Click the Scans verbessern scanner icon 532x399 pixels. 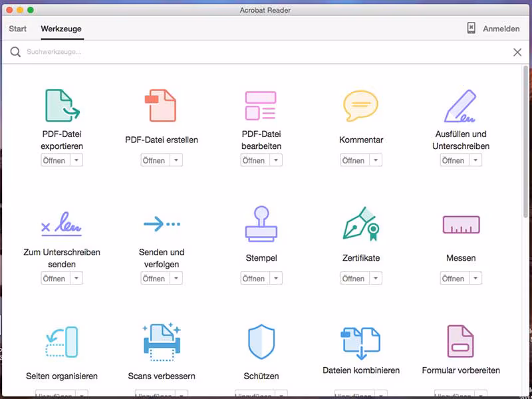point(162,342)
